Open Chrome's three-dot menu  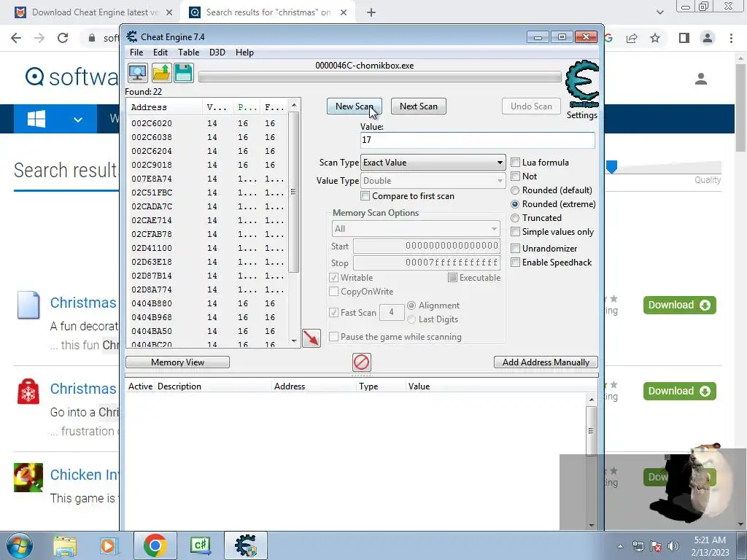coord(731,38)
